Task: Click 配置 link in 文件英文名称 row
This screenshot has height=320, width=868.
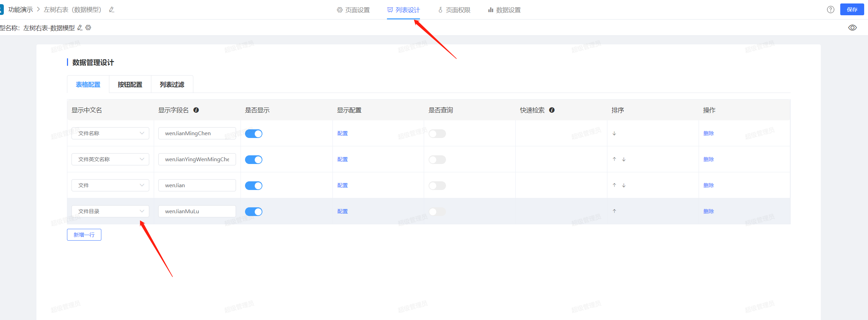Action: coord(343,159)
